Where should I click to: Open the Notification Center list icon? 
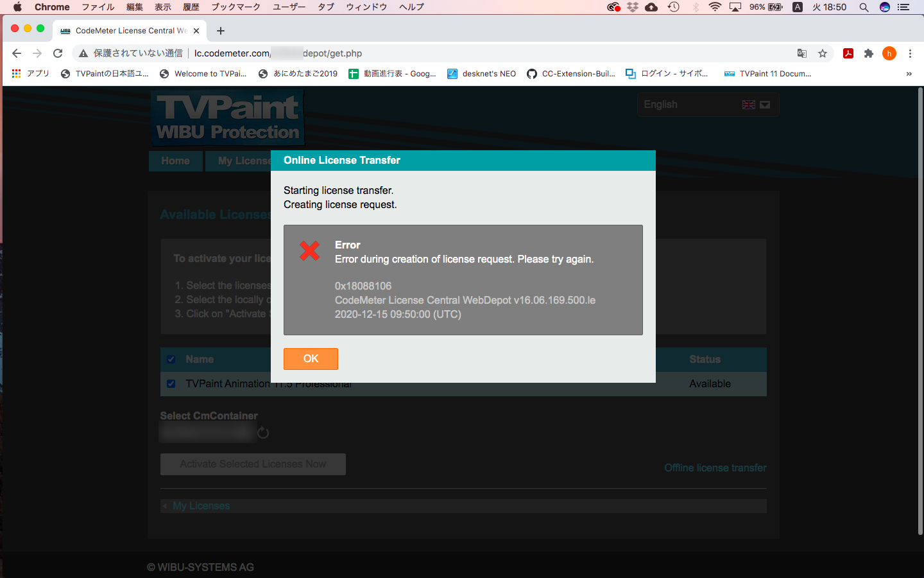pos(904,7)
